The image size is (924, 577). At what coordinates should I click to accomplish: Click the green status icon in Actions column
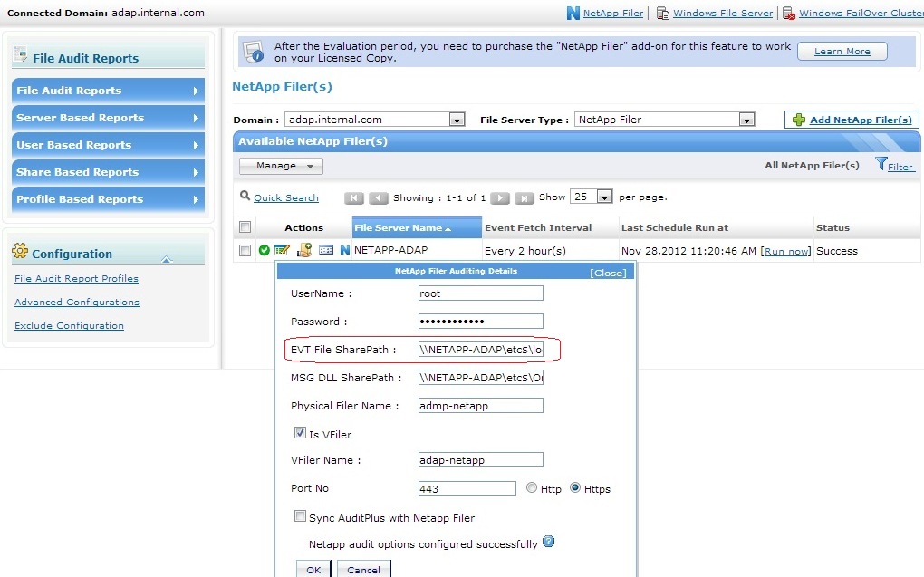[265, 249]
